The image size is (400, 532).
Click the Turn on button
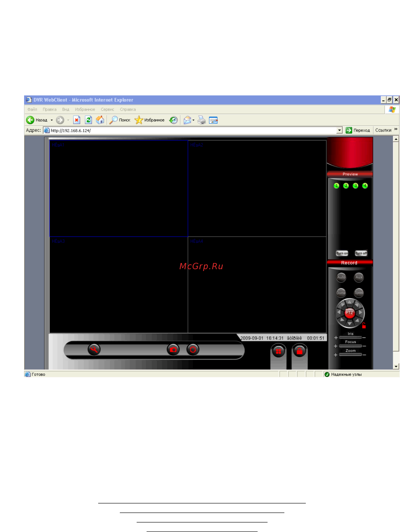[x=342, y=253]
